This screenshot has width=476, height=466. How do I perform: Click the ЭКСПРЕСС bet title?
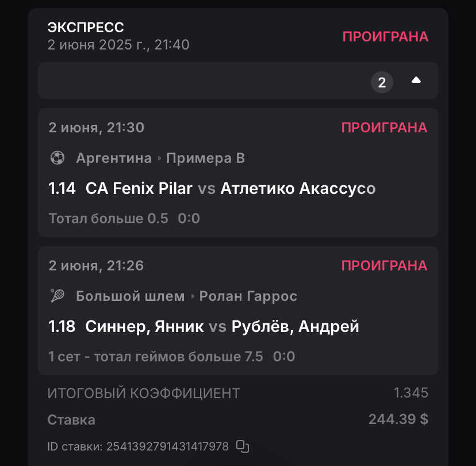click(x=86, y=27)
